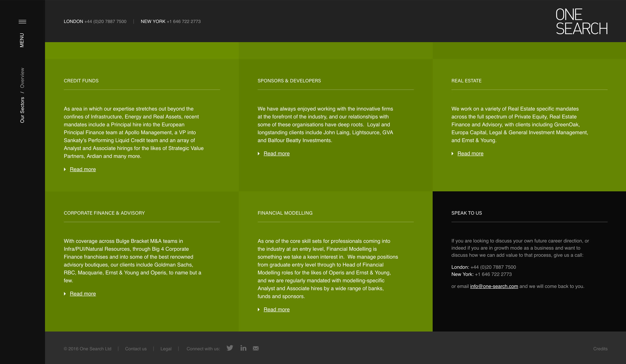Click the email envelope icon in footer
Image resolution: width=626 pixels, height=364 pixels.
tap(256, 348)
